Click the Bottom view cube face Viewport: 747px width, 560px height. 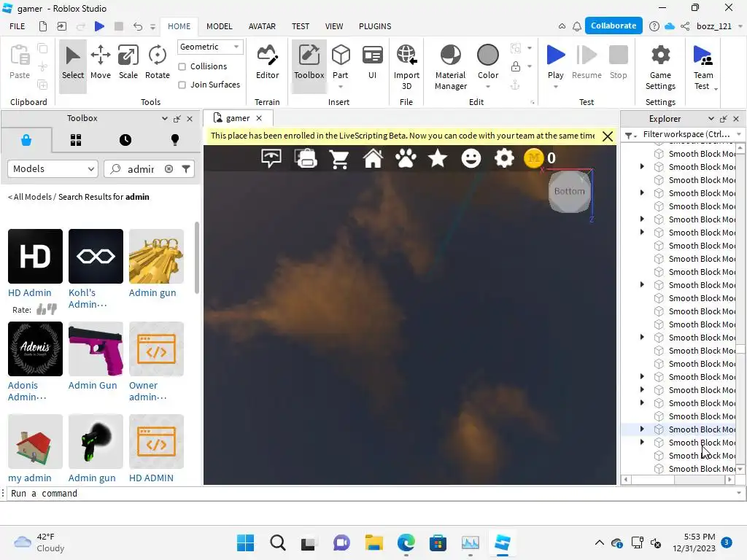click(569, 192)
